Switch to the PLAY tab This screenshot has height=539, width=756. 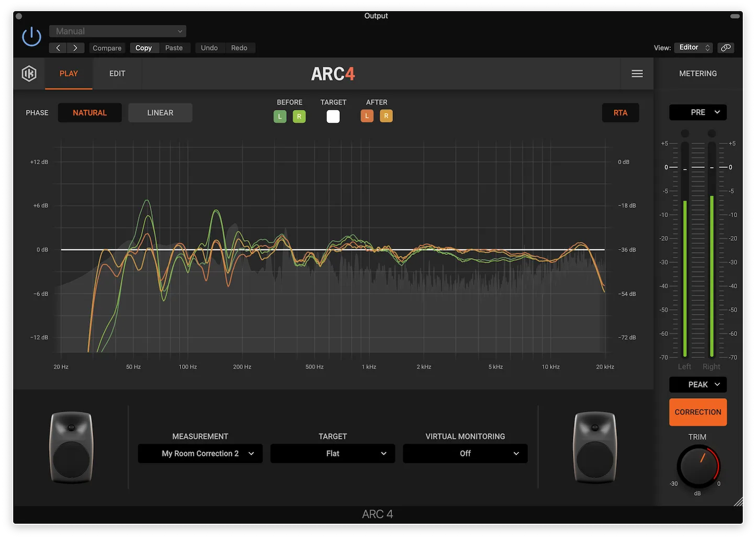point(69,74)
